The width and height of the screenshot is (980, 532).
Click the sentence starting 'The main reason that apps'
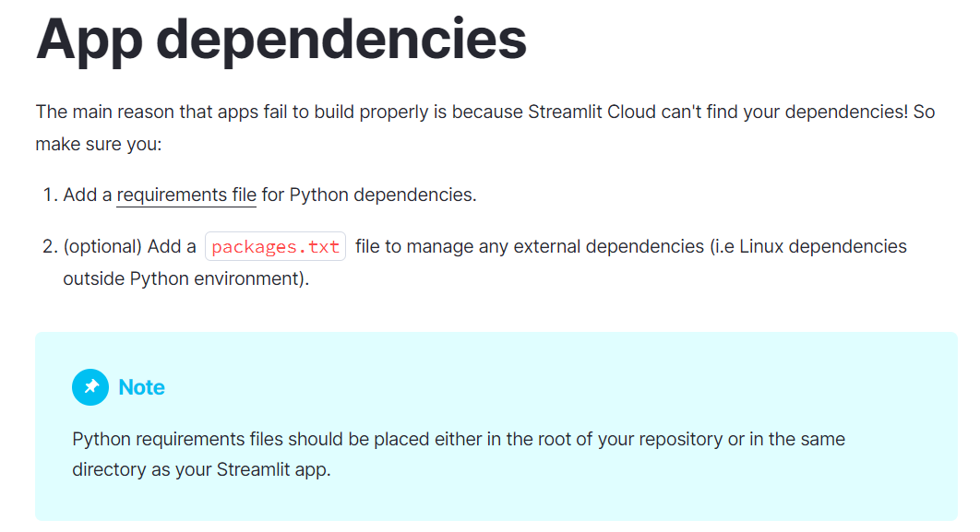(485, 127)
